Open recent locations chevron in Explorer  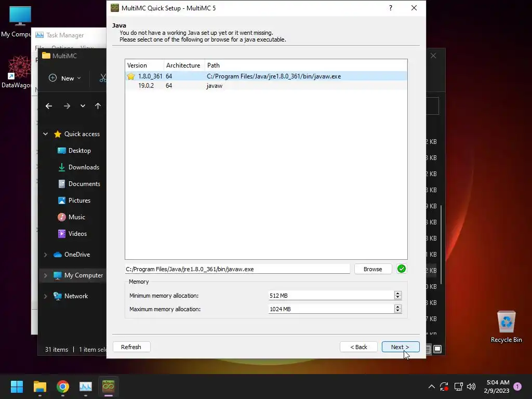pyautogui.click(x=83, y=106)
